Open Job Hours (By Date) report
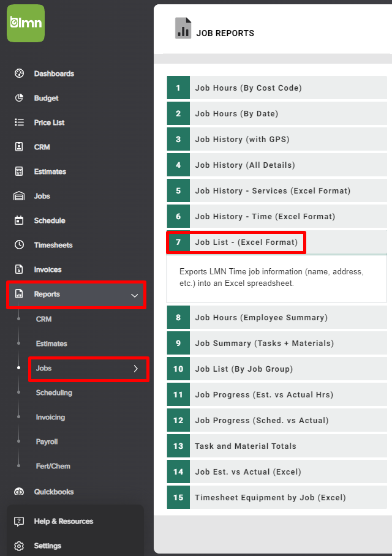This screenshot has height=556, width=392. [277, 113]
